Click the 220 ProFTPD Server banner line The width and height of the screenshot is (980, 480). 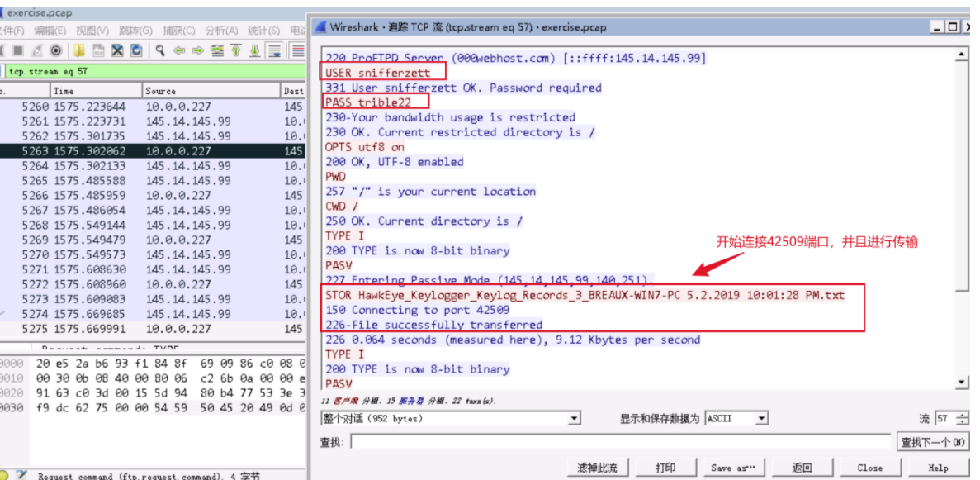[x=515, y=58]
